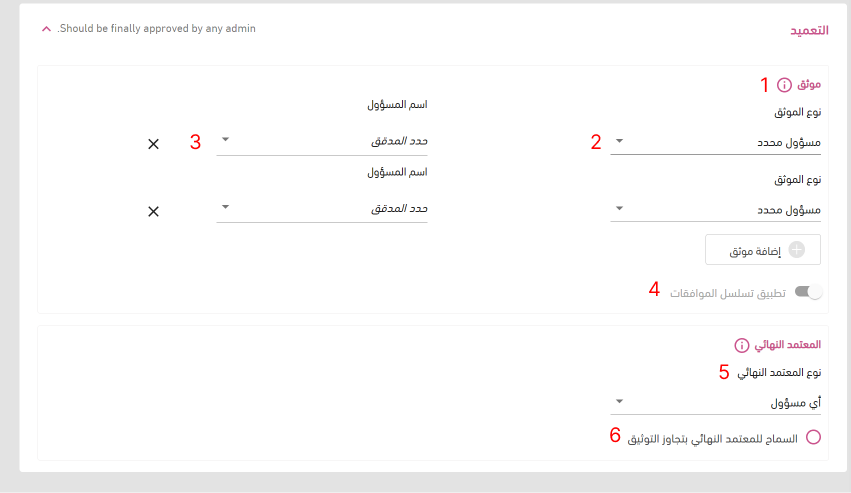Toggle تطبيق تسلسل الموافقات switch

pyautogui.click(x=808, y=292)
